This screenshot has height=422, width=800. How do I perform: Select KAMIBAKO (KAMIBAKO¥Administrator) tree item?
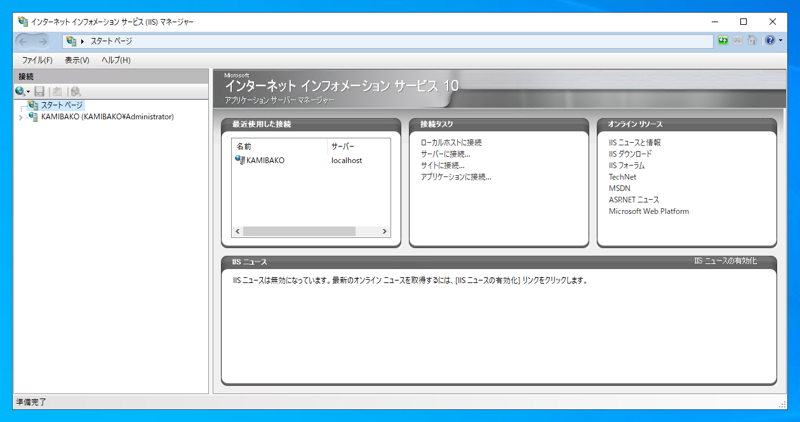click(x=108, y=117)
